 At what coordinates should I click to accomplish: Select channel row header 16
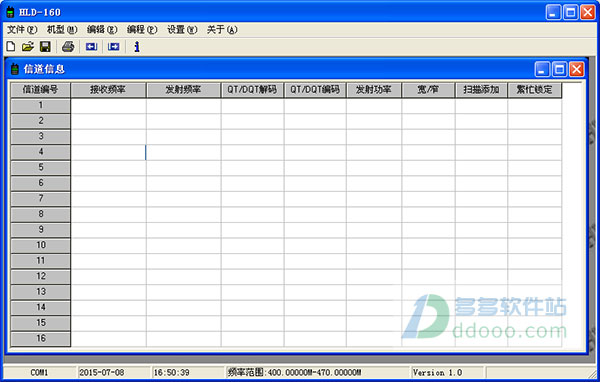(x=41, y=339)
